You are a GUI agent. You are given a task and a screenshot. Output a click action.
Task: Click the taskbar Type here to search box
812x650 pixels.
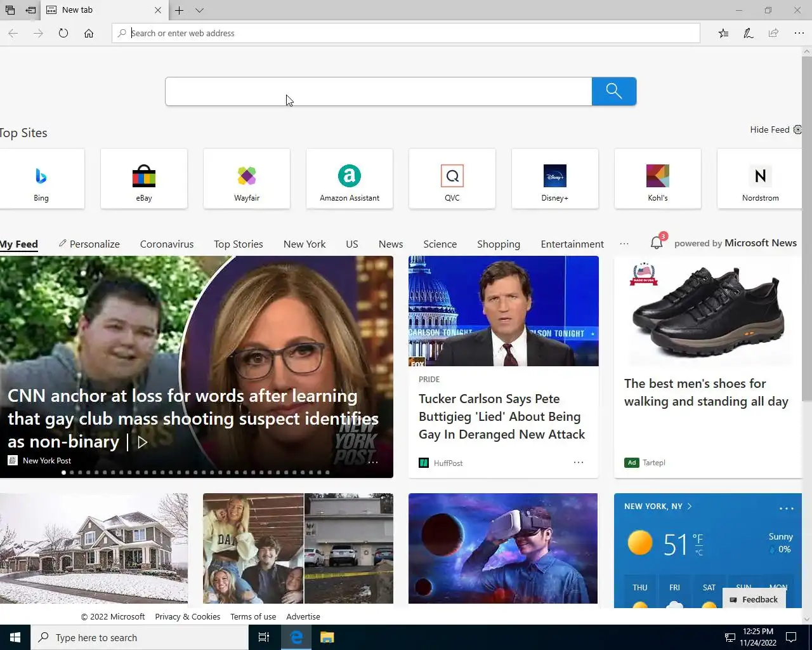pos(140,637)
